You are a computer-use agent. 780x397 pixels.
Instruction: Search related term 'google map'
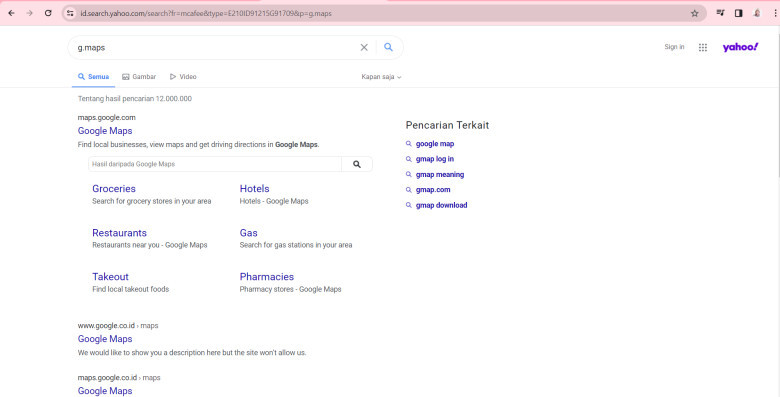[x=435, y=144]
